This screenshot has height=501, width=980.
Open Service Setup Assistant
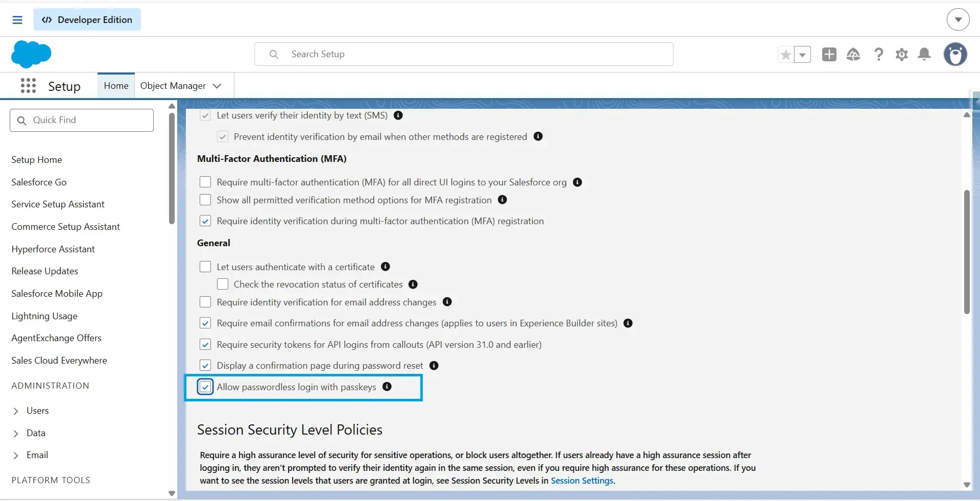point(58,204)
